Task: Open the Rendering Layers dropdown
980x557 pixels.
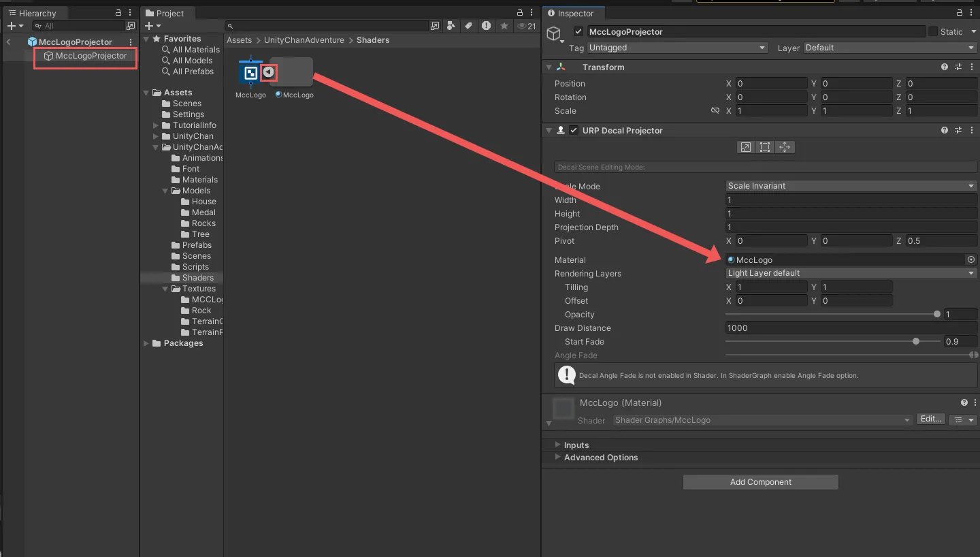Action: pyautogui.click(x=851, y=273)
